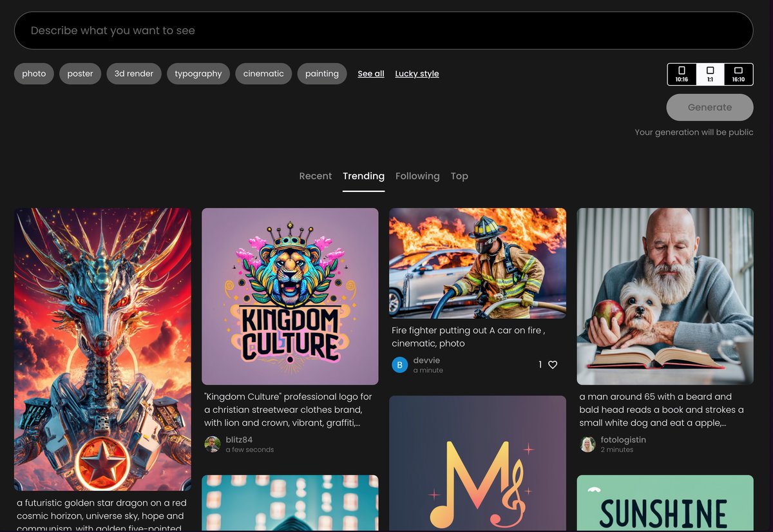Image resolution: width=773 pixels, height=532 pixels.
Task: Click the 'a futuristic golden star dragon' caption
Action: point(100,515)
